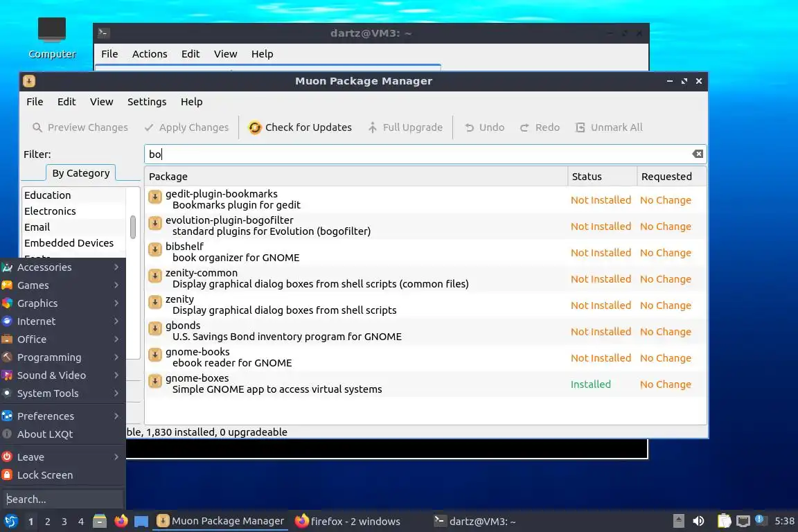Click the category list vertical scrollbar
Screen dimensions: 798x532
coord(133,227)
